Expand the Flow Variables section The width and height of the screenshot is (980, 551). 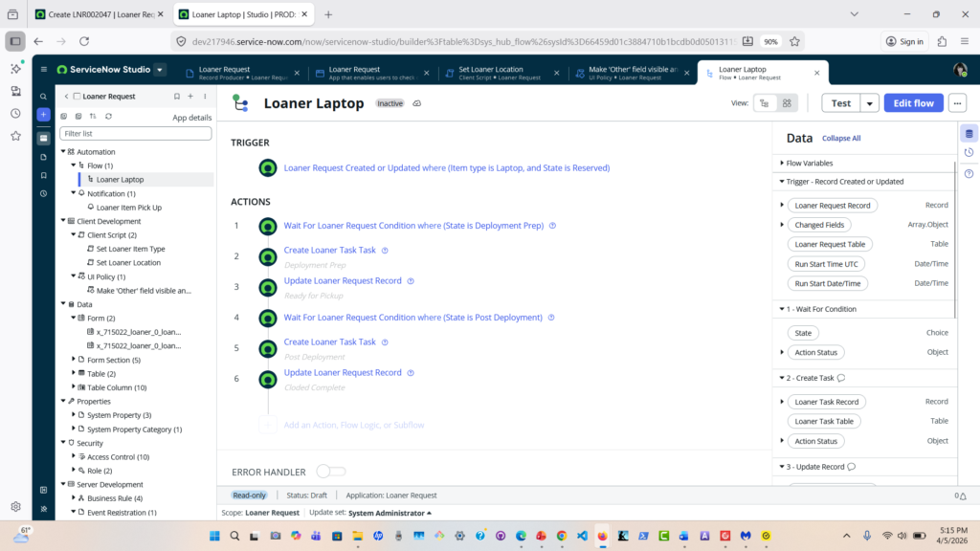click(782, 164)
